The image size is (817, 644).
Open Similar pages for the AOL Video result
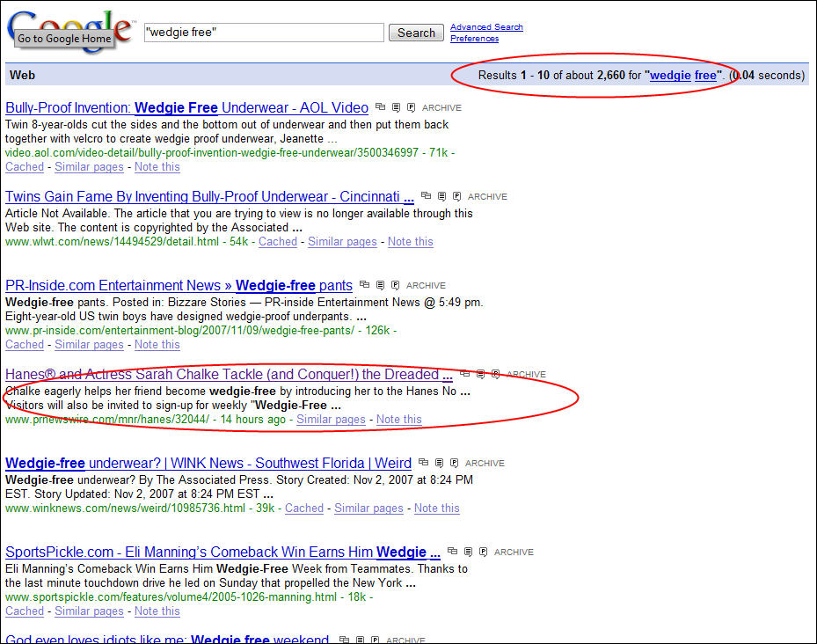[89, 167]
